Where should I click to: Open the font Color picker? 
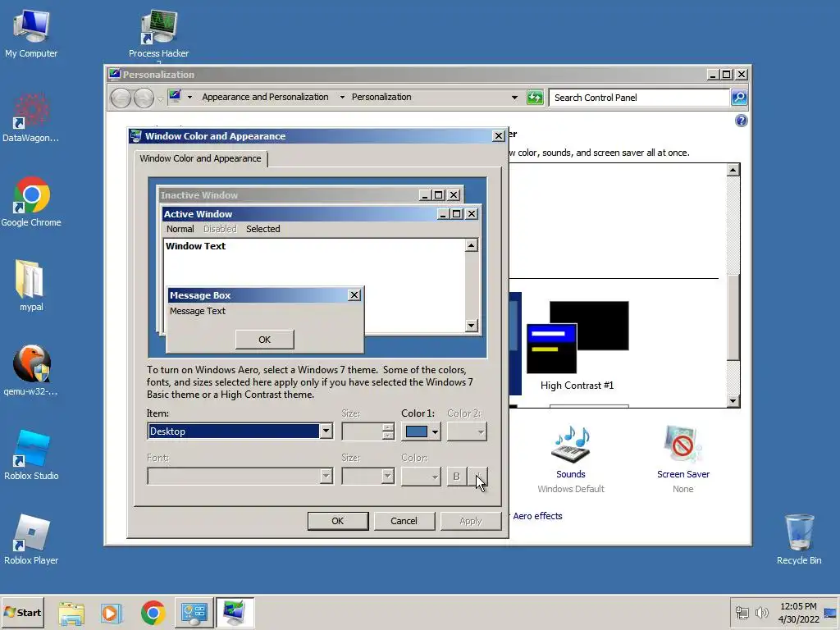[x=421, y=476]
